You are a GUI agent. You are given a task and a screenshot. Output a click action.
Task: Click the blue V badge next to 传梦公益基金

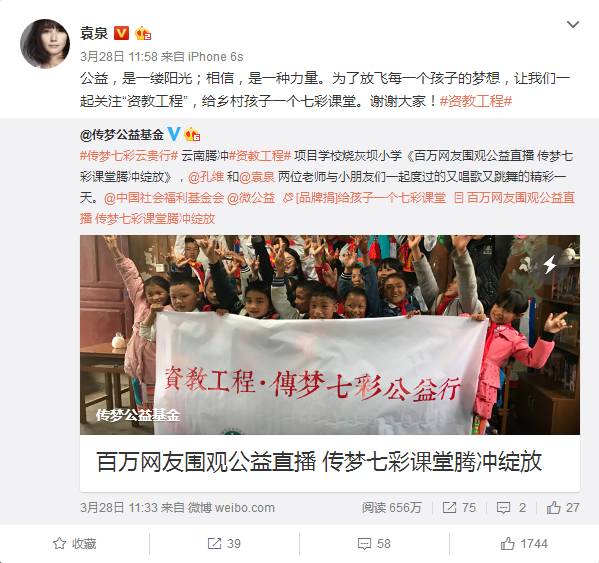click(173, 134)
